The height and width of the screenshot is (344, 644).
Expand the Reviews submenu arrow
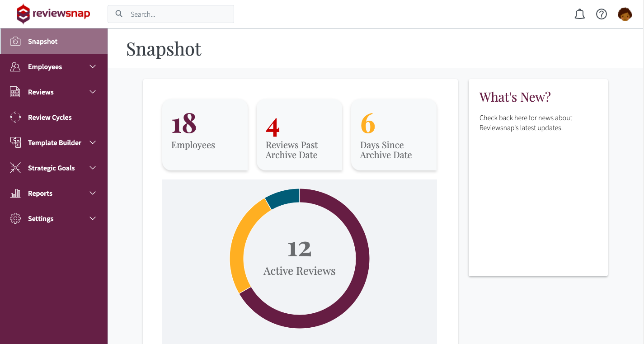(93, 92)
